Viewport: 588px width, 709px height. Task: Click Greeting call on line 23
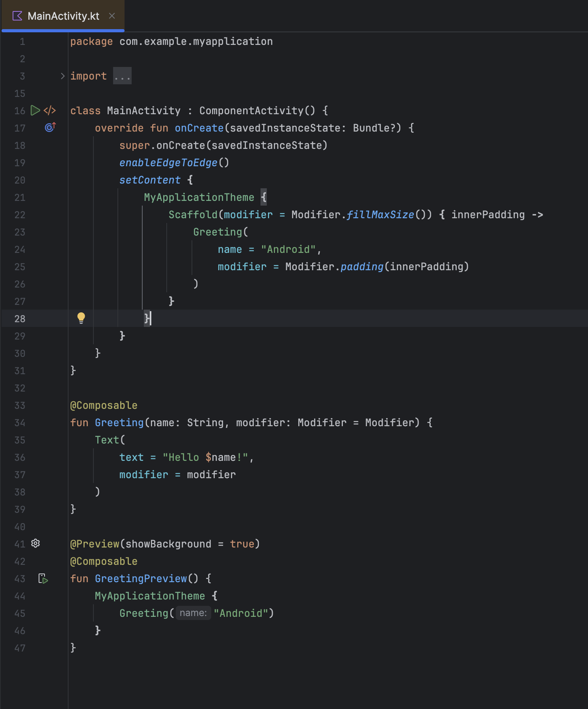point(218,232)
